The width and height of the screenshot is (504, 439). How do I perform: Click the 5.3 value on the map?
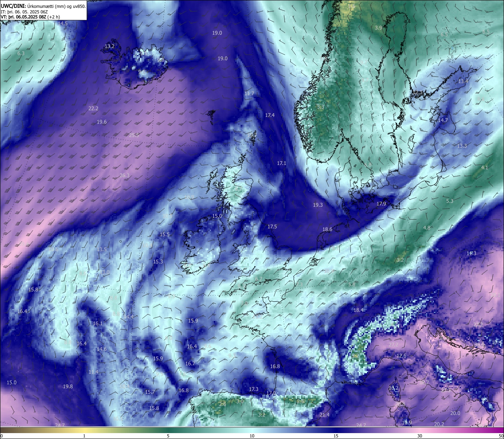click(x=450, y=201)
